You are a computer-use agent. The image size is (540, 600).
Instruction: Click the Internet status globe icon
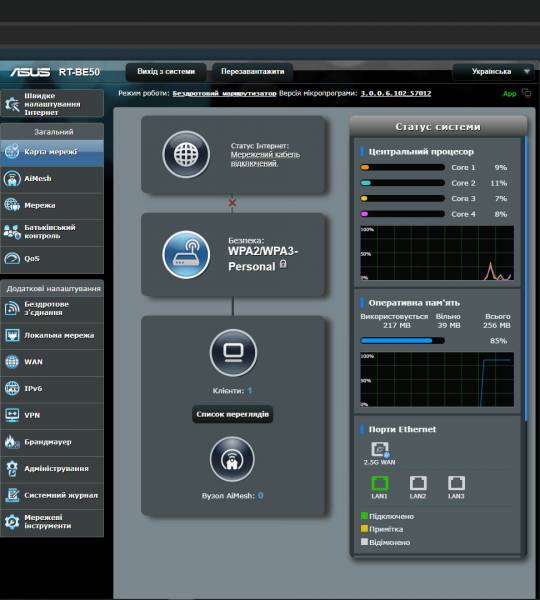(x=186, y=155)
